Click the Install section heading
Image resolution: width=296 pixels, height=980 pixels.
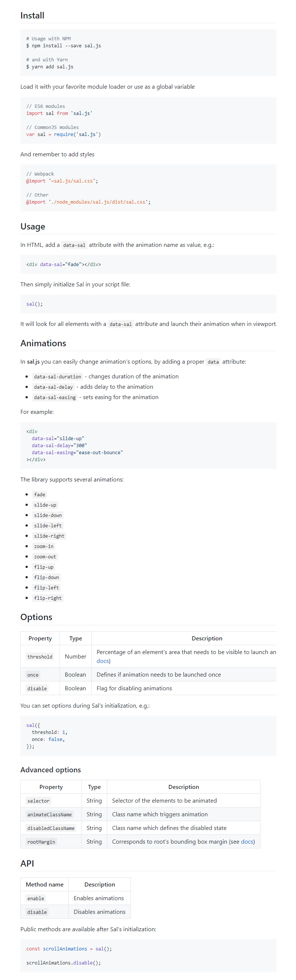[33, 16]
